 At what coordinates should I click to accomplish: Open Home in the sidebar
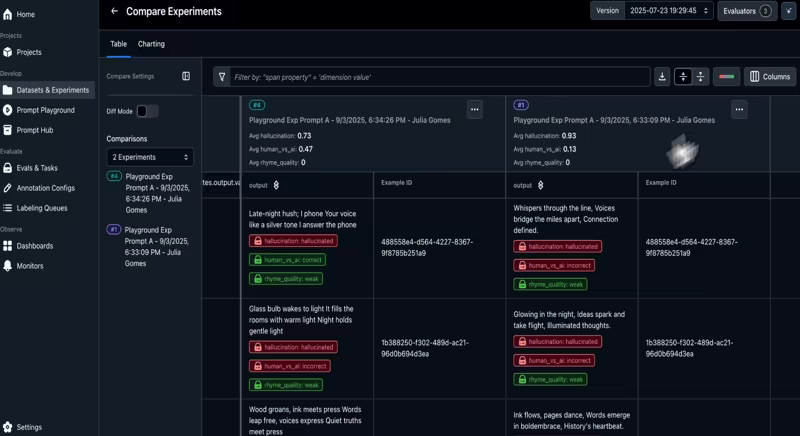click(x=19, y=14)
